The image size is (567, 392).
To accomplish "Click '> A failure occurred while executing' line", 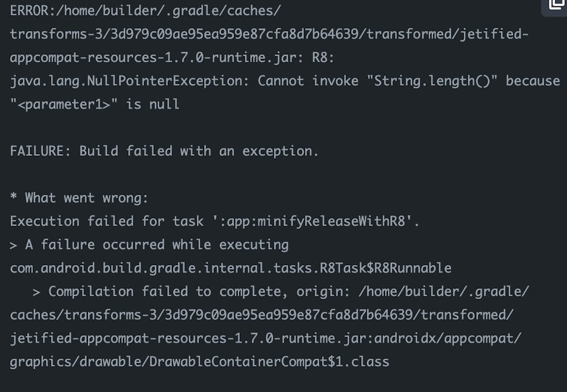I will [149, 245].
